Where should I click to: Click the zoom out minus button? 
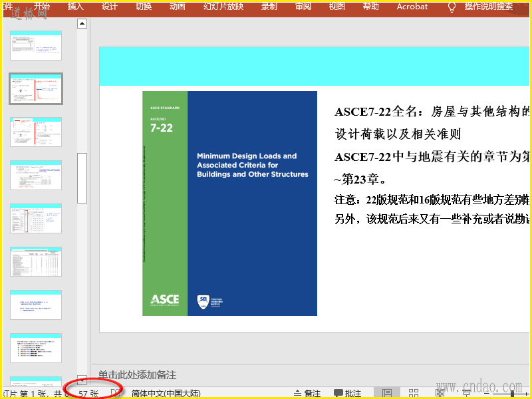487,394
